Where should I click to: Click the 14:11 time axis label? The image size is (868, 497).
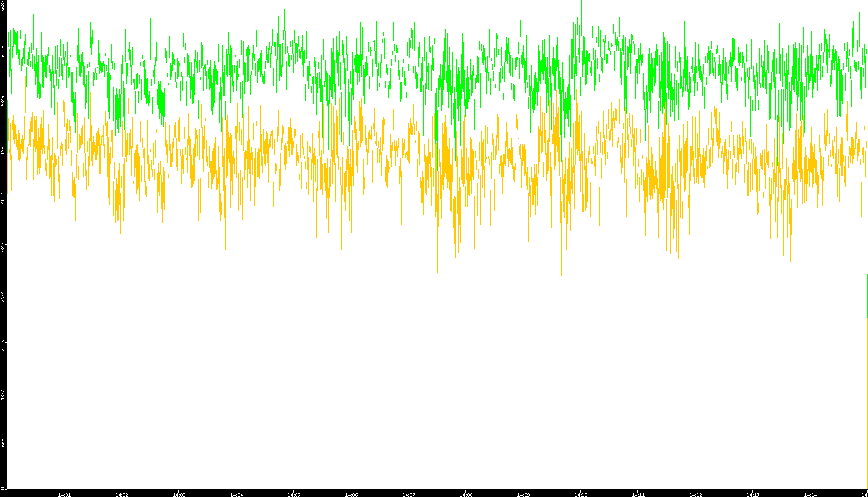coord(638,495)
